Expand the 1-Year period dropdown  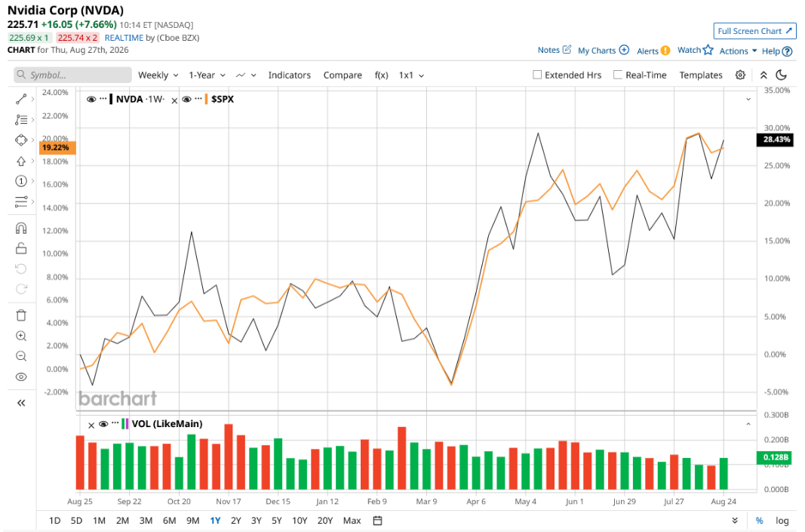tap(207, 75)
